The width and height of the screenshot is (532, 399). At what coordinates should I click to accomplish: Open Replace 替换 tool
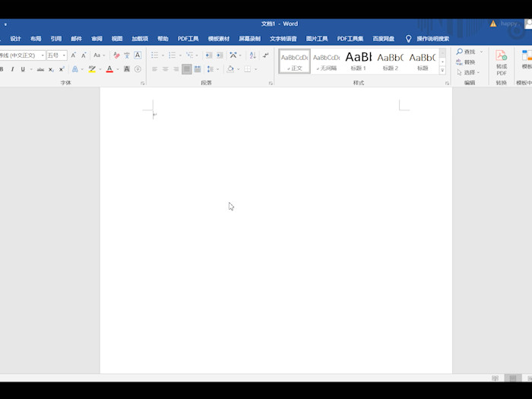point(466,62)
